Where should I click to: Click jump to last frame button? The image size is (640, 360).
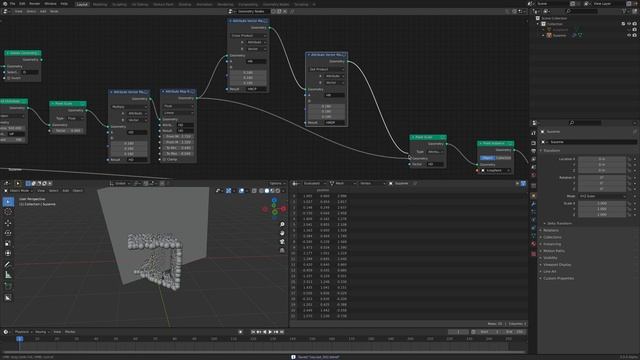[x=282, y=332]
